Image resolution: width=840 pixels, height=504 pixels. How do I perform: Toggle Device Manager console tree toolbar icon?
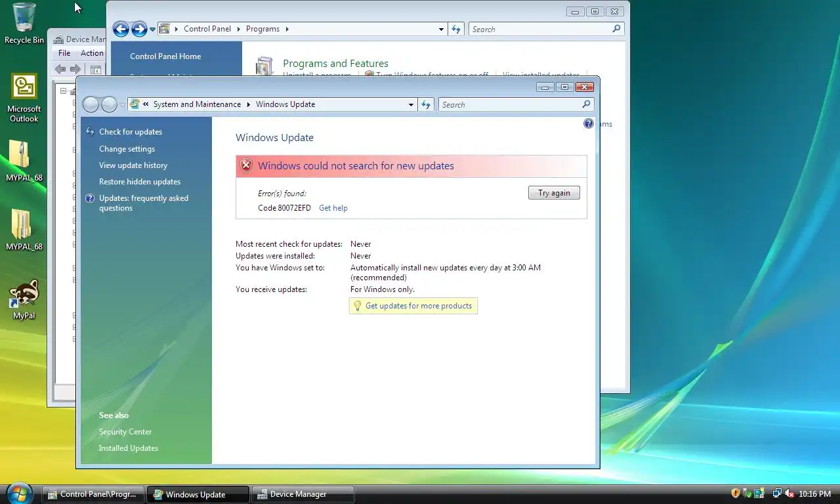pyautogui.click(x=96, y=69)
